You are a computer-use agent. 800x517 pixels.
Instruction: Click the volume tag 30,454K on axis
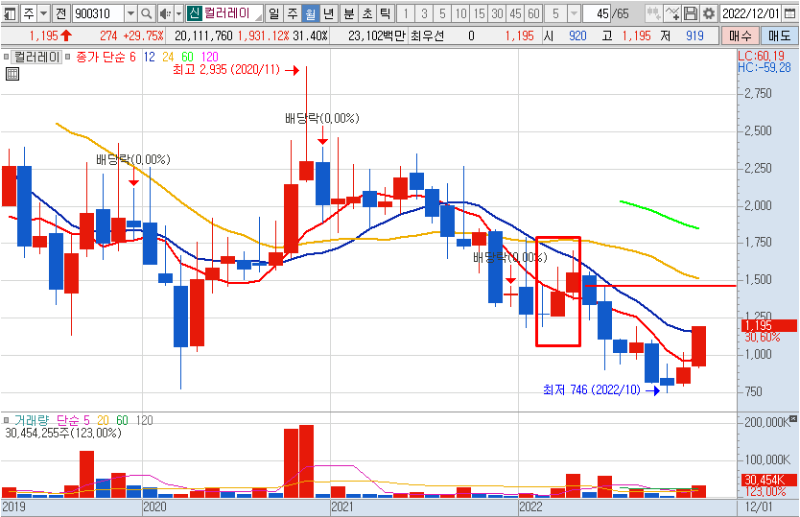tap(769, 480)
